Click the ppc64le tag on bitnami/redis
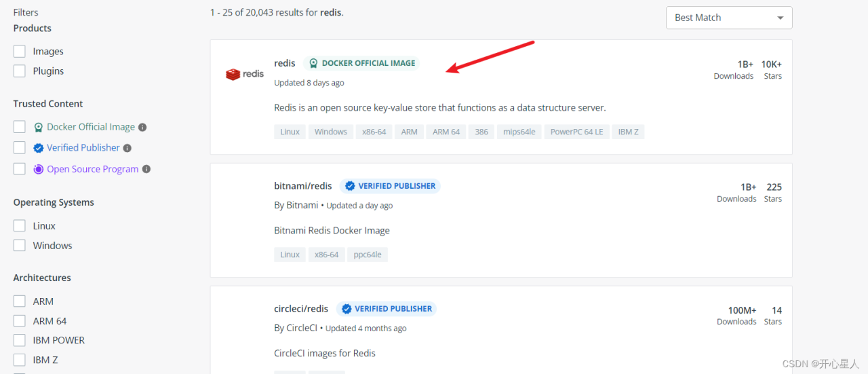 (368, 255)
